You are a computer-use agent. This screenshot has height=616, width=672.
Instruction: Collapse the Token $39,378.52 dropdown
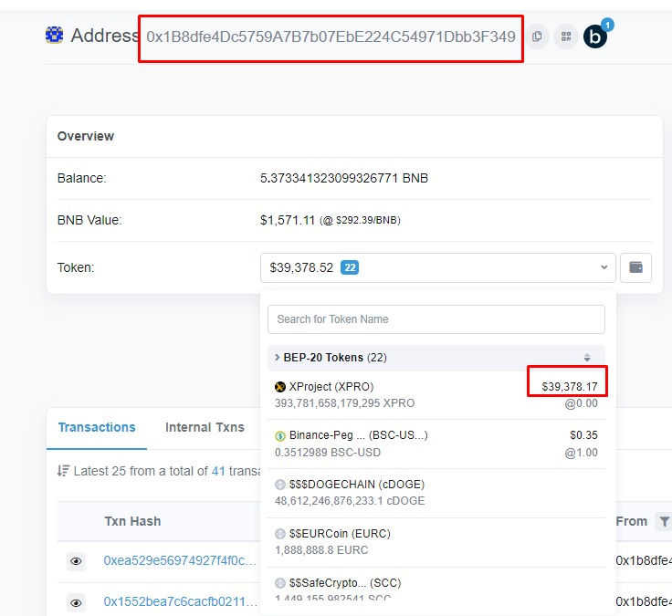coord(437,267)
